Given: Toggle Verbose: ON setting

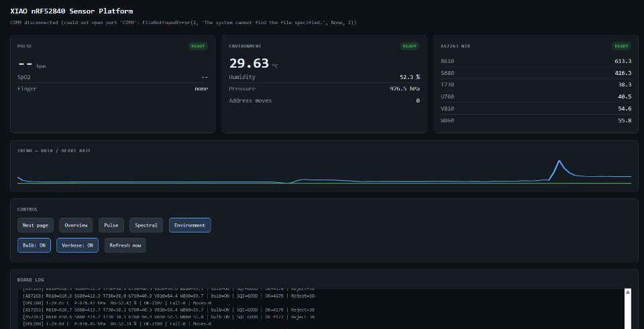Looking at the screenshot, I should [77, 245].
